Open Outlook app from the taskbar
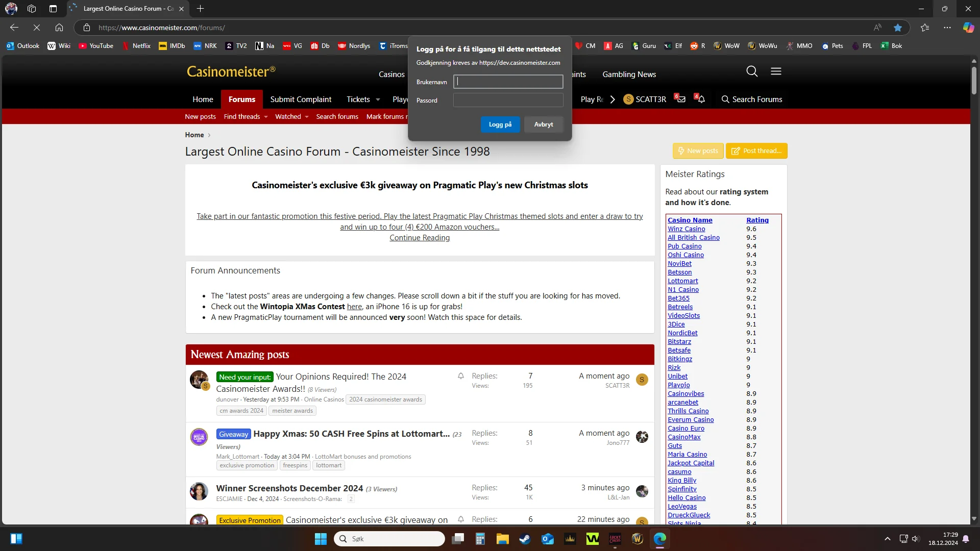Viewport: 980px width, 551px height. pyautogui.click(x=547, y=539)
